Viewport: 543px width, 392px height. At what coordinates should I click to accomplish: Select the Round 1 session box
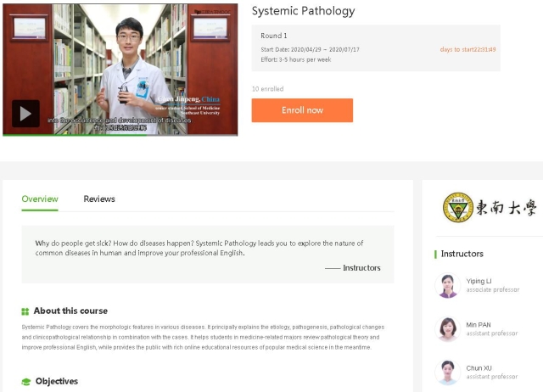pos(375,48)
